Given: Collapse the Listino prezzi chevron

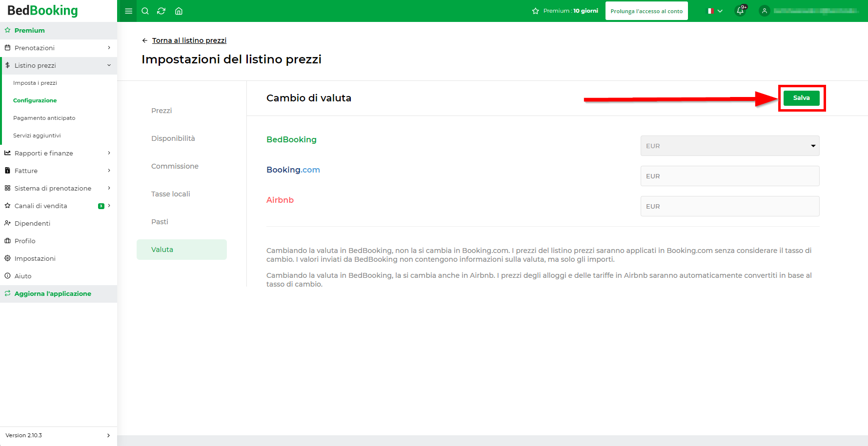Looking at the screenshot, I should point(109,65).
